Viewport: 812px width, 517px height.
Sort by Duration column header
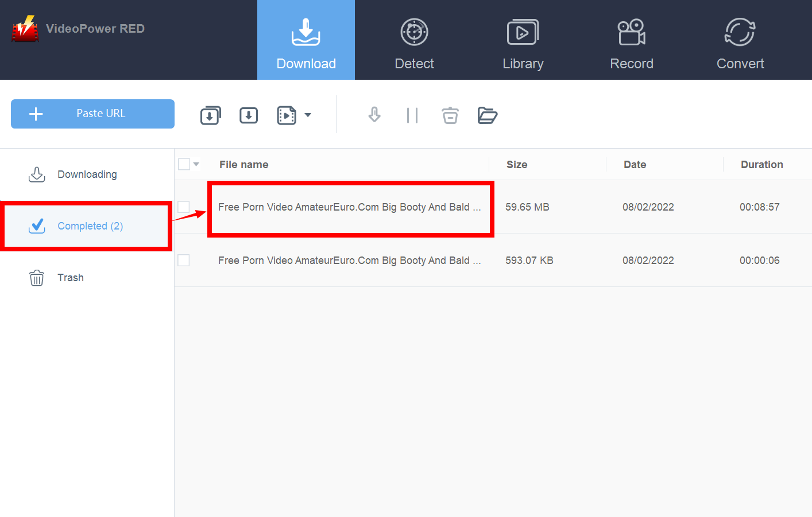tap(761, 165)
